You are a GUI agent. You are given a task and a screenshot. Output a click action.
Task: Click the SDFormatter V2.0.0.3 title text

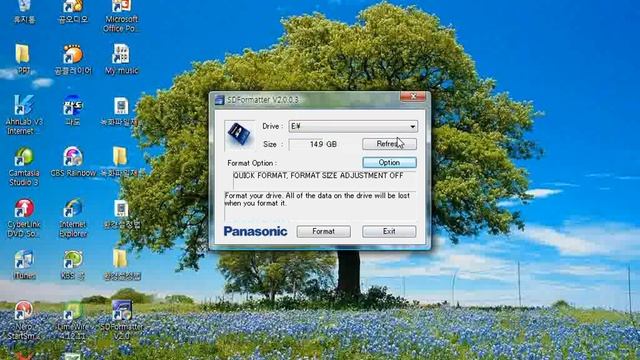[263, 100]
